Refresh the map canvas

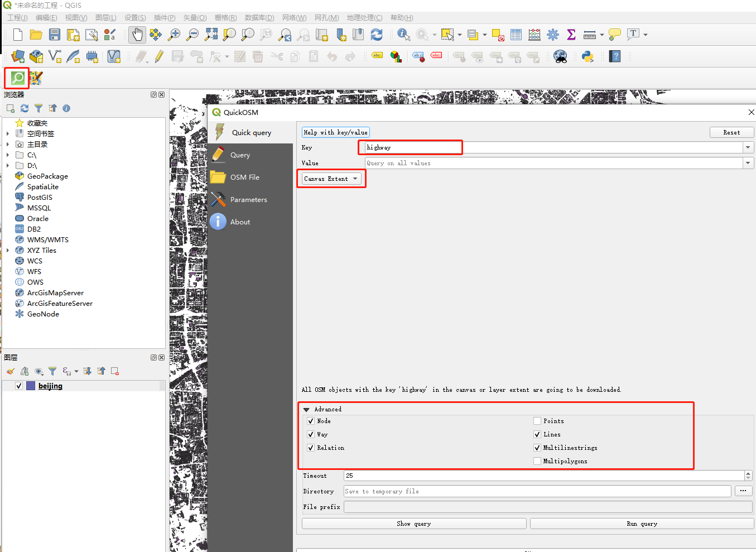tap(377, 35)
